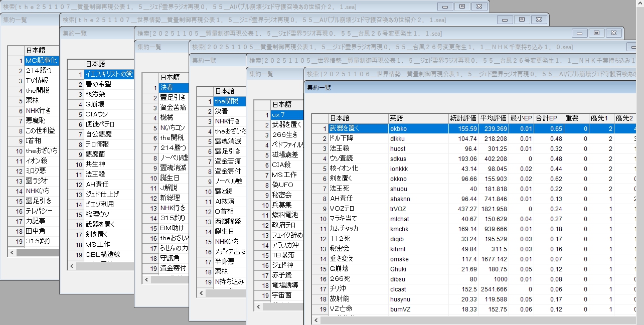Select the VOZテロ entry
This screenshot has width=644, height=325.
point(358,209)
